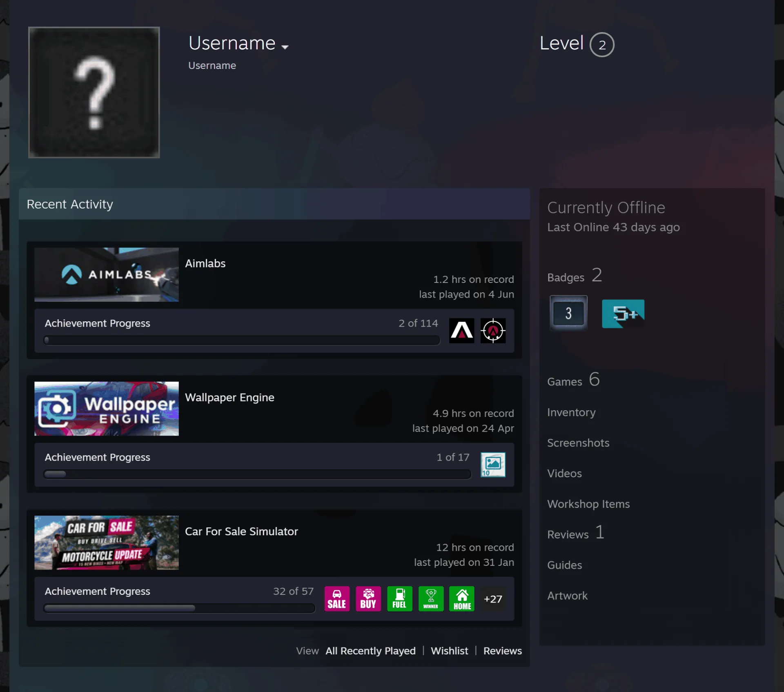
Task: Open the Badges section link
Action: pos(574,276)
